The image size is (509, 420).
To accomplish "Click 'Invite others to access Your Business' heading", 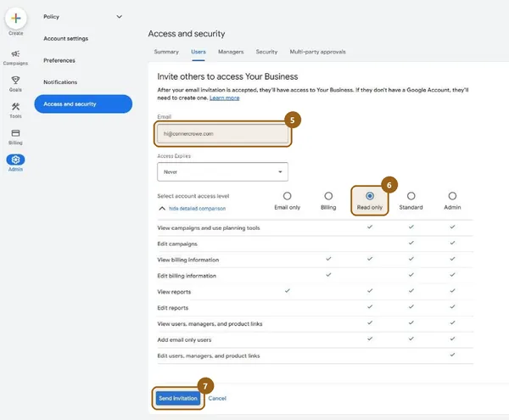I will (227, 76).
